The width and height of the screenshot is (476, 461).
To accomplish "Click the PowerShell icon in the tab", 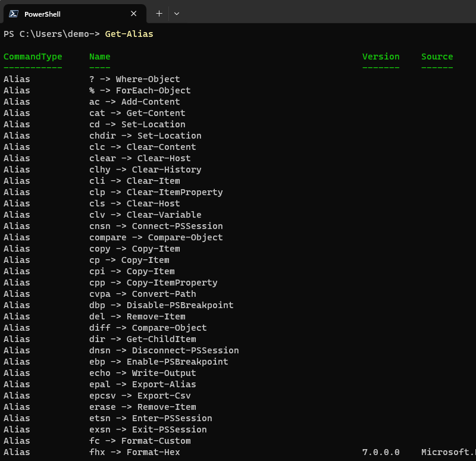I will [x=13, y=14].
